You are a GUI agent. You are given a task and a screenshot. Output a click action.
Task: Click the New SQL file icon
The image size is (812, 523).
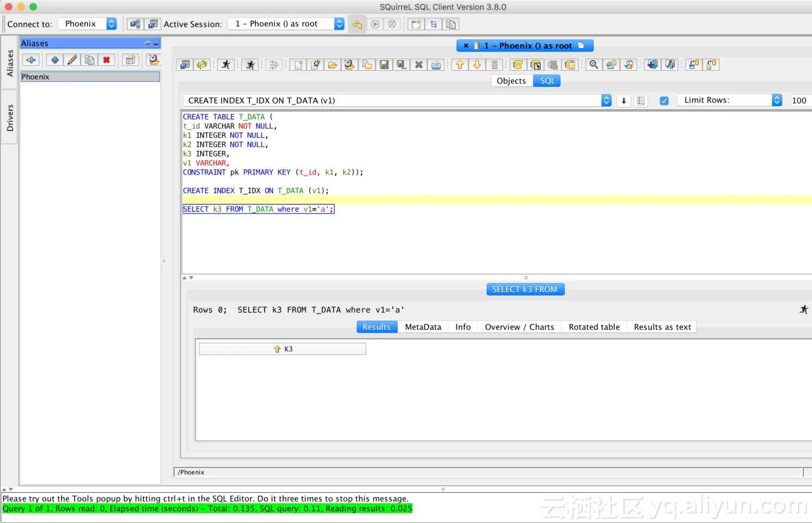tap(298, 64)
